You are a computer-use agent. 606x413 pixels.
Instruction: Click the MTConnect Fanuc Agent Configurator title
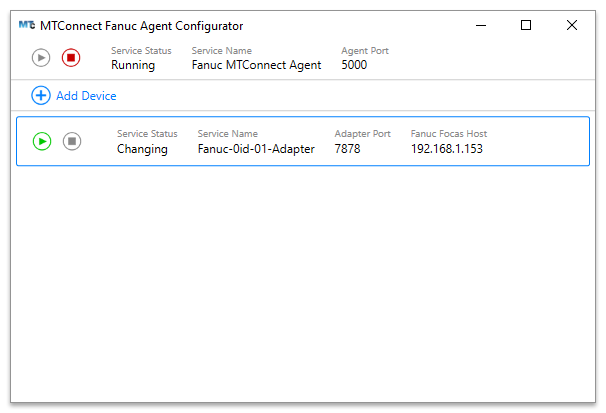pyautogui.click(x=141, y=26)
